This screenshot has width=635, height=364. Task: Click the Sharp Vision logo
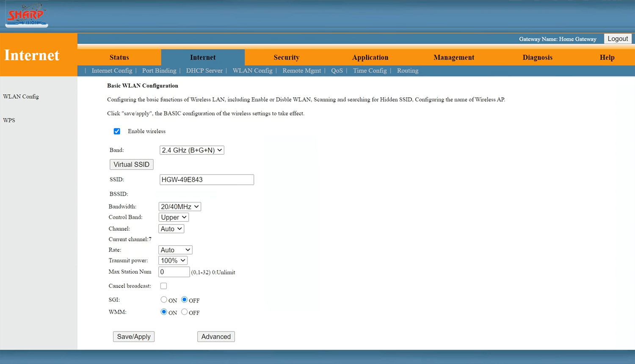tap(26, 15)
